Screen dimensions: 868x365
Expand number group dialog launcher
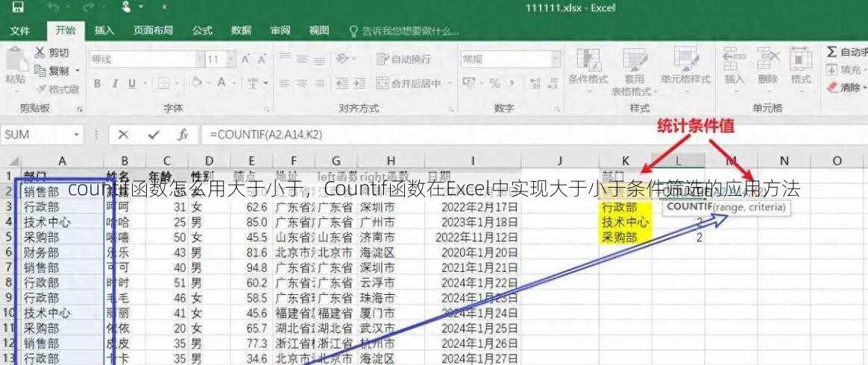556,109
